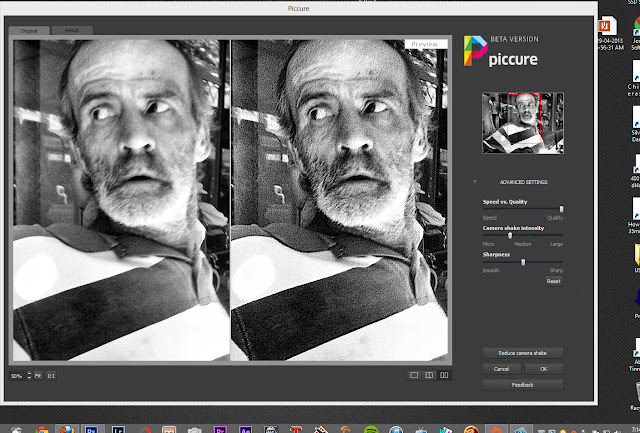
Task: Select the split view layout icon
Action: (429, 375)
